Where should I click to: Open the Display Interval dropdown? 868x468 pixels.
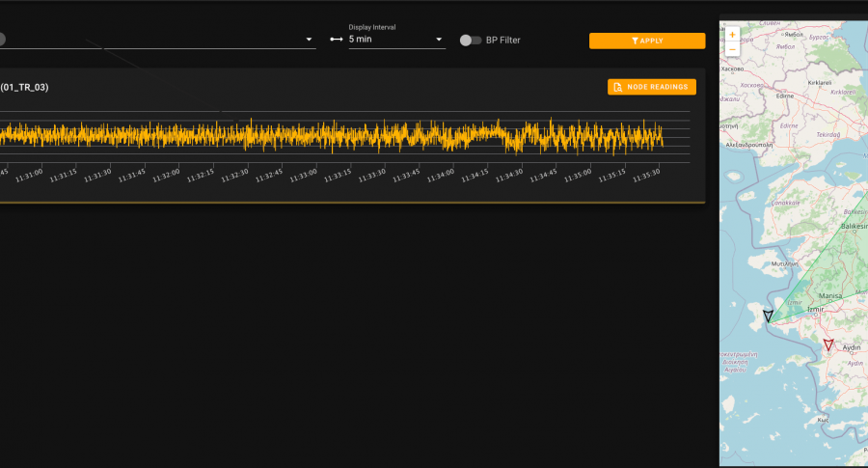click(x=440, y=40)
